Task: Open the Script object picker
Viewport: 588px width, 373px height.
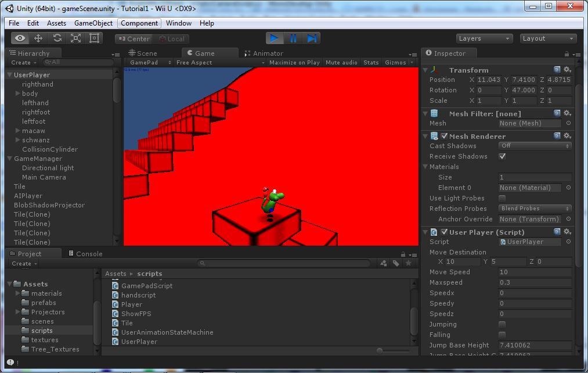Action: point(568,242)
